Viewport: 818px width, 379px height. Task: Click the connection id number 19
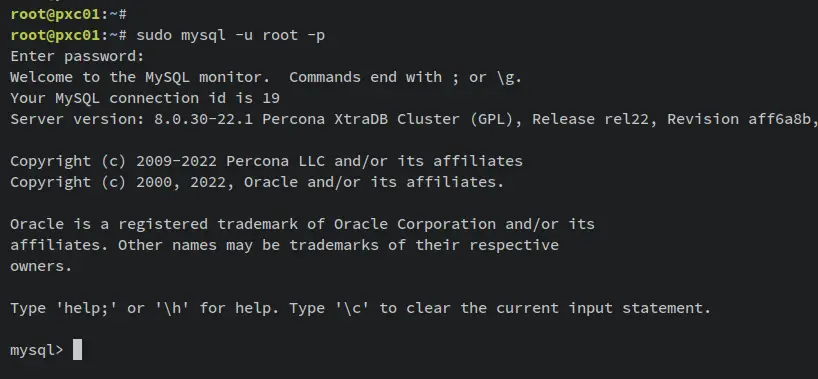pyautogui.click(x=271, y=98)
